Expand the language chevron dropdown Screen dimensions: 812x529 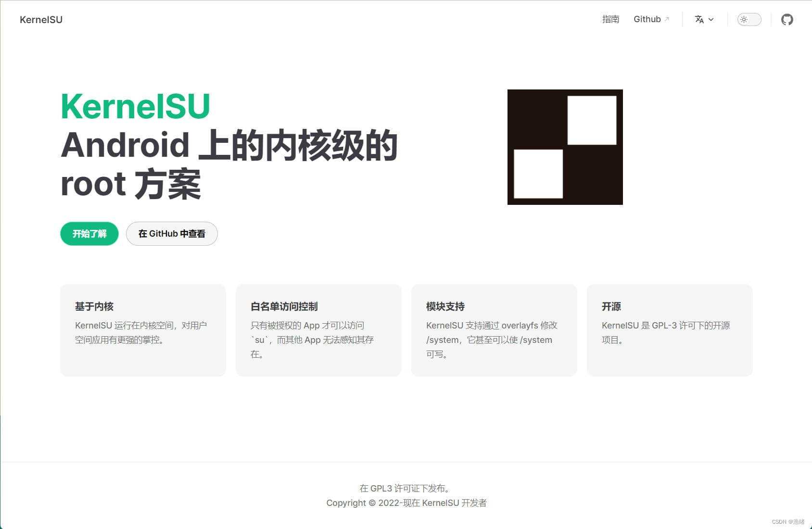(711, 20)
